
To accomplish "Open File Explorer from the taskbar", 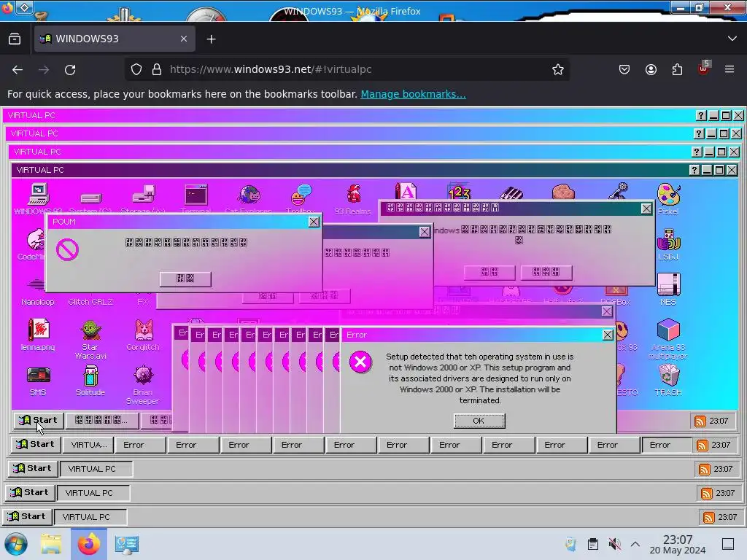I will (51, 544).
